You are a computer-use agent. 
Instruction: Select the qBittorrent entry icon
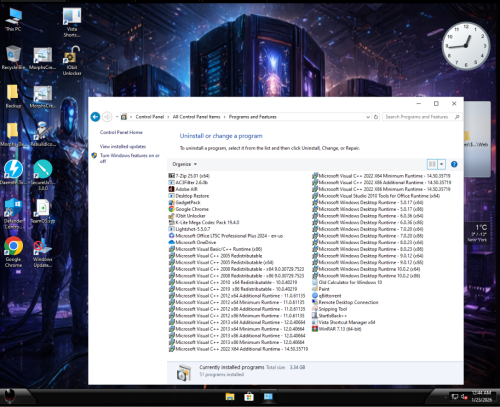tap(315, 296)
